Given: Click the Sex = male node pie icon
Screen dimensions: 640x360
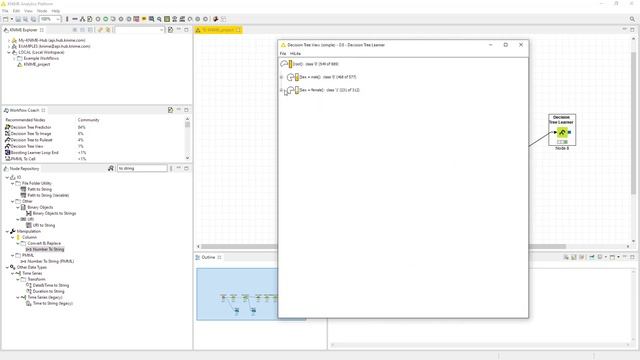Looking at the screenshot, I should [x=291, y=77].
